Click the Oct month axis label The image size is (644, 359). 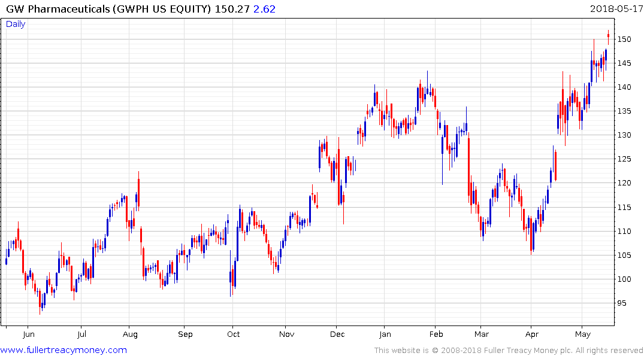click(233, 334)
